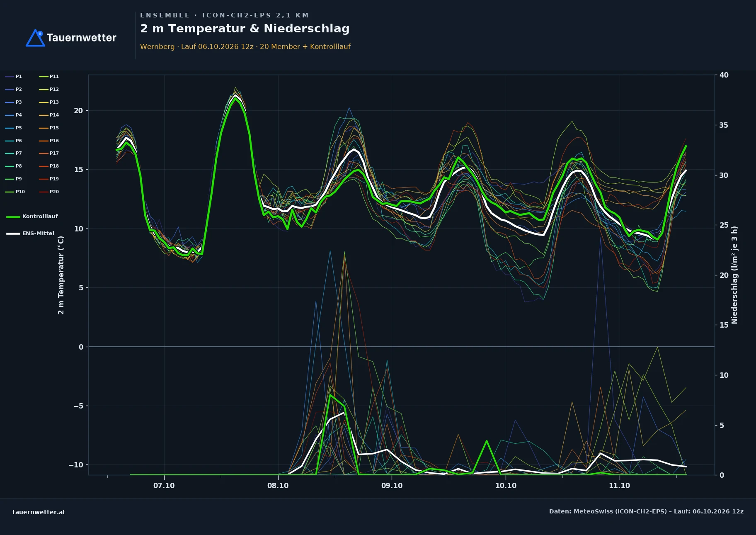Image resolution: width=756 pixels, height=535 pixels.
Task: Click the ENSEMBLE ICON-CH2-EPS header label
Action: click(224, 15)
